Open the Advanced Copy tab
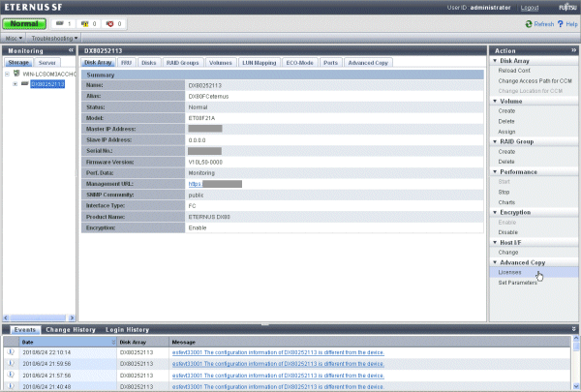Image resolution: width=581 pixels, height=392 pixels. point(368,63)
